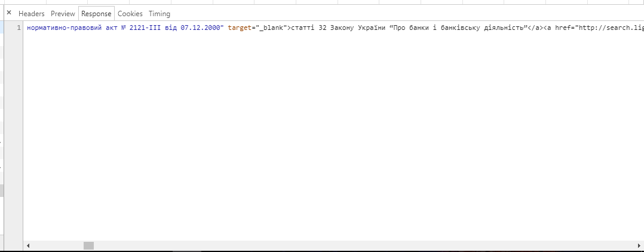Switch to the Headers tab
This screenshot has width=644, height=252.
tap(31, 14)
